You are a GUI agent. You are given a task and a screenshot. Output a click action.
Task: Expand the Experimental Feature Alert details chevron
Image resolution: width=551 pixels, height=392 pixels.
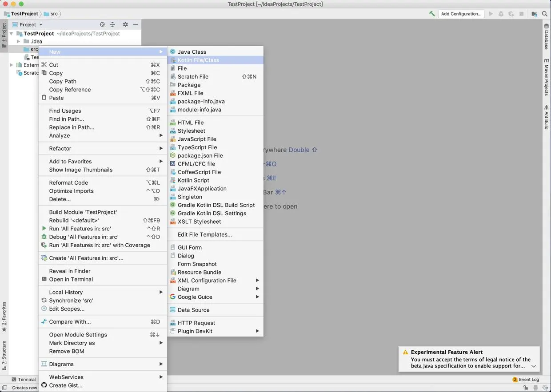click(533, 366)
